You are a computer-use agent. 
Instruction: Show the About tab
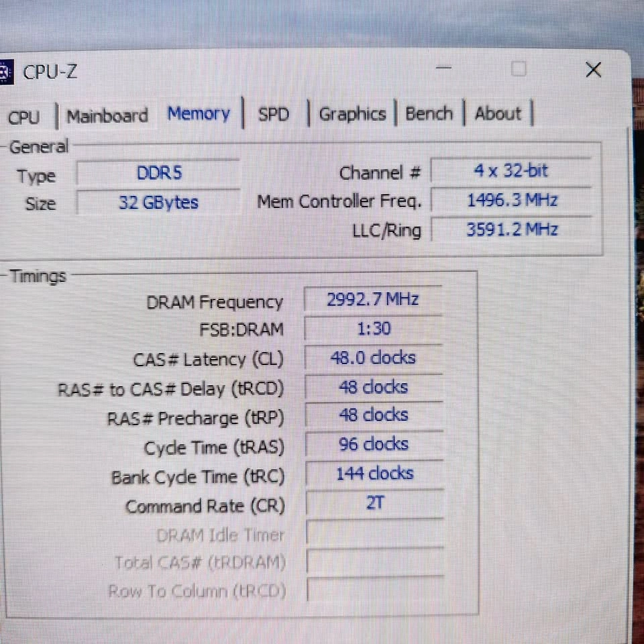click(x=498, y=113)
